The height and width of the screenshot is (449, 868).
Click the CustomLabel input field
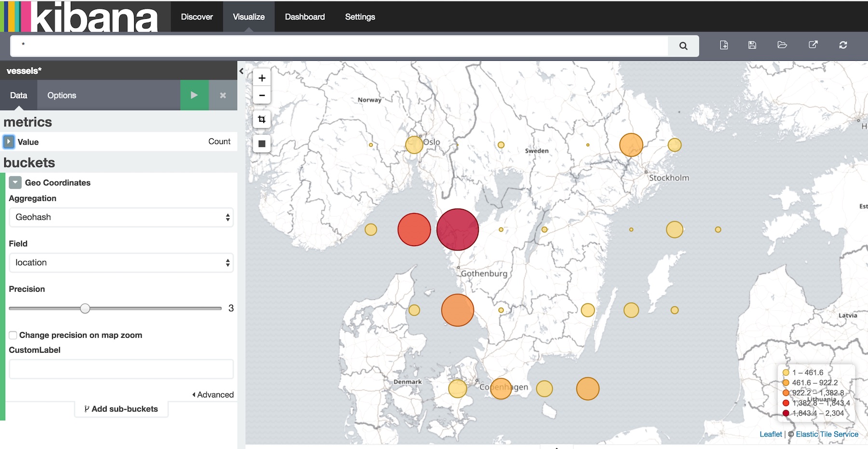pos(121,369)
